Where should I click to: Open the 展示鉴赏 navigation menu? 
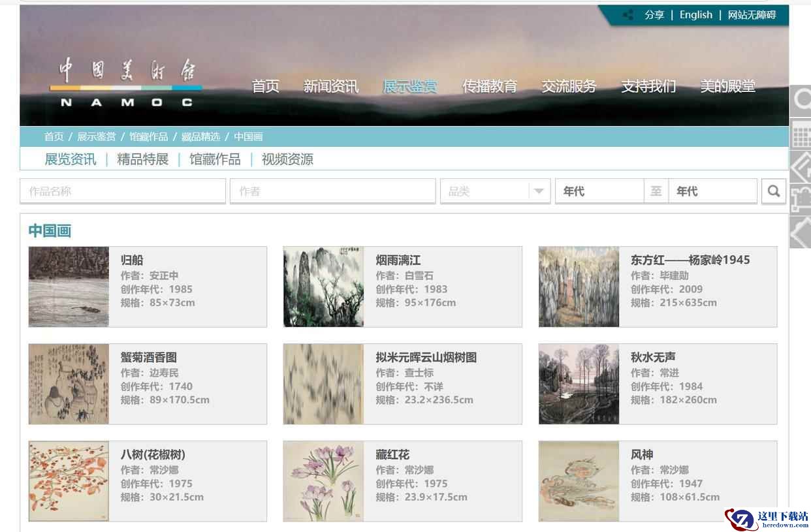tap(410, 86)
